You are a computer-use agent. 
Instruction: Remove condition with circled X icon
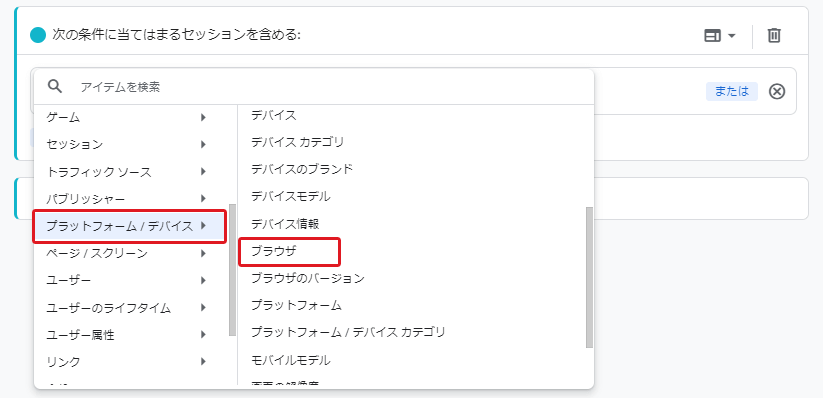click(777, 91)
